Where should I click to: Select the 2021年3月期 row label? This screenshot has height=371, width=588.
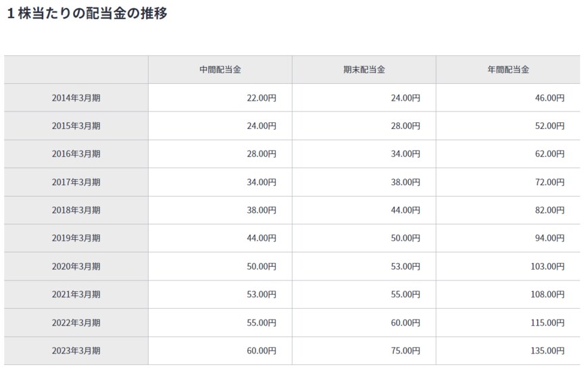click(x=76, y=295)
